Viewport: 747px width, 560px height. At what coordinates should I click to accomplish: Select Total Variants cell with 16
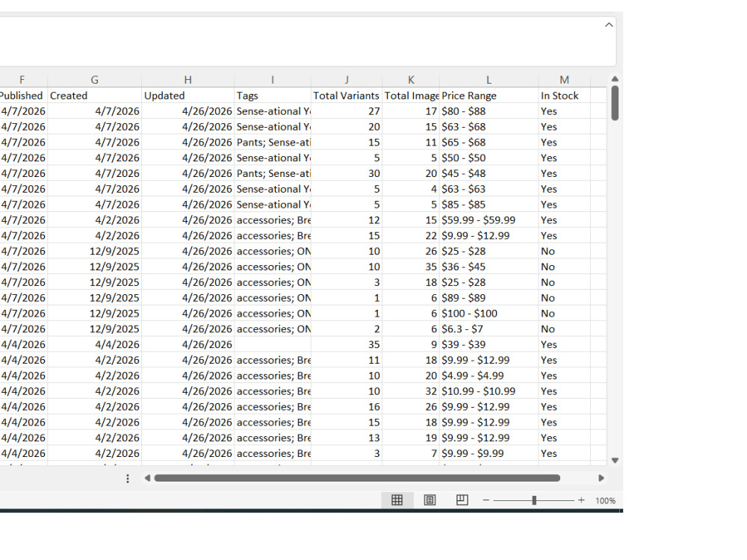point(347,407)
